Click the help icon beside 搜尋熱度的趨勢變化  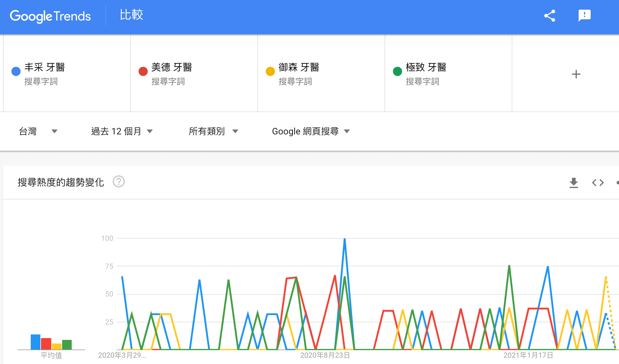(x=119, y=182)
